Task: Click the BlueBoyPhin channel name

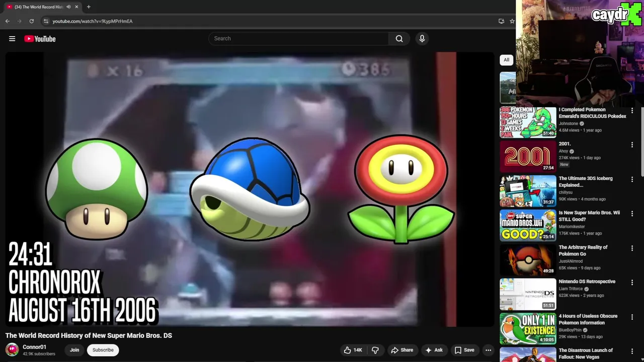Action: pos(570,330)
